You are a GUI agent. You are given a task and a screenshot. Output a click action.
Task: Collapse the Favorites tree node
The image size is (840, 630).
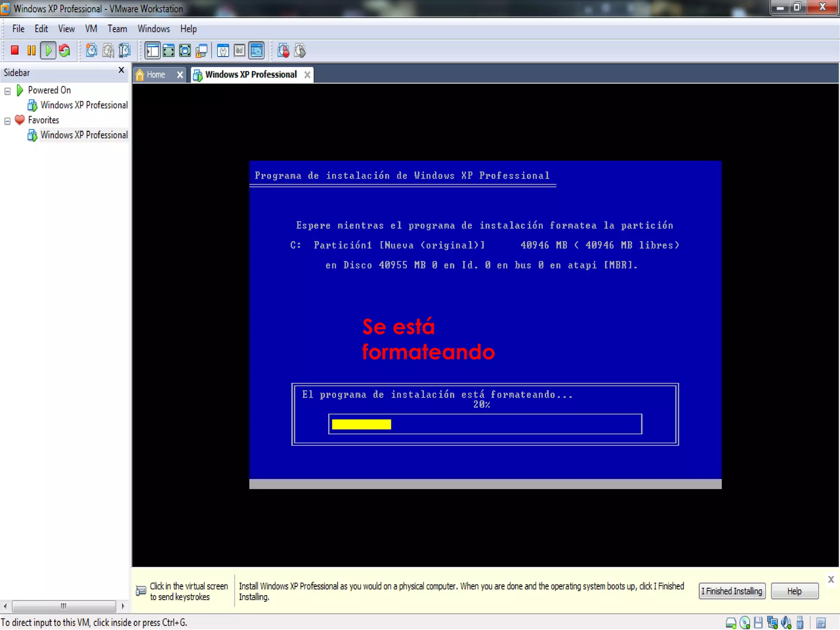click(x=7, y=121)
